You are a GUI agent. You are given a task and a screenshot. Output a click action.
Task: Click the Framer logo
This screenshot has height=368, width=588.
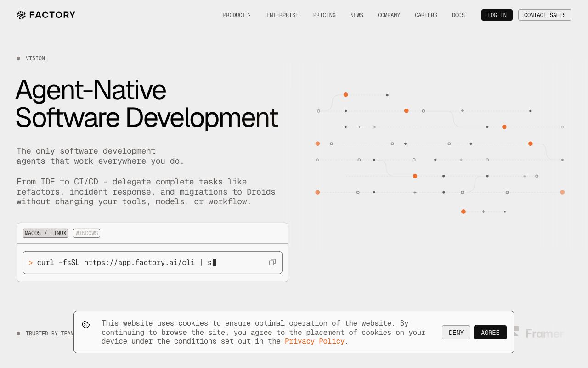tap(544, 333)
